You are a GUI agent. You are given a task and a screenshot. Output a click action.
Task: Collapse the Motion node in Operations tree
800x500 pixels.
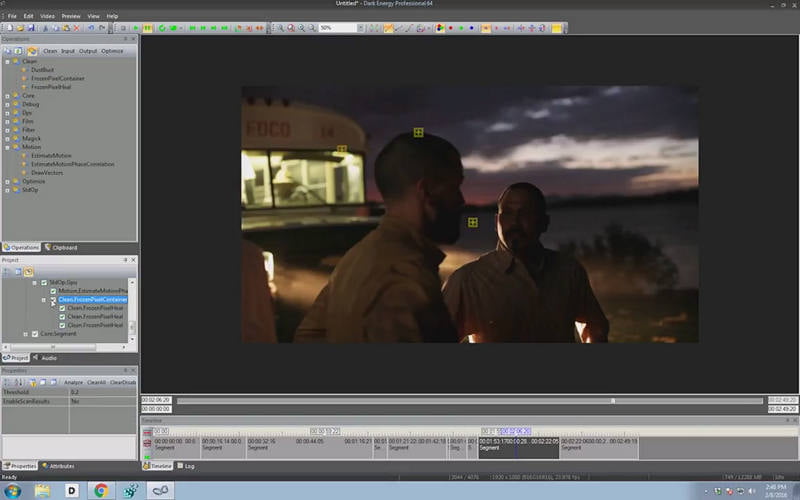click(7, 147)
